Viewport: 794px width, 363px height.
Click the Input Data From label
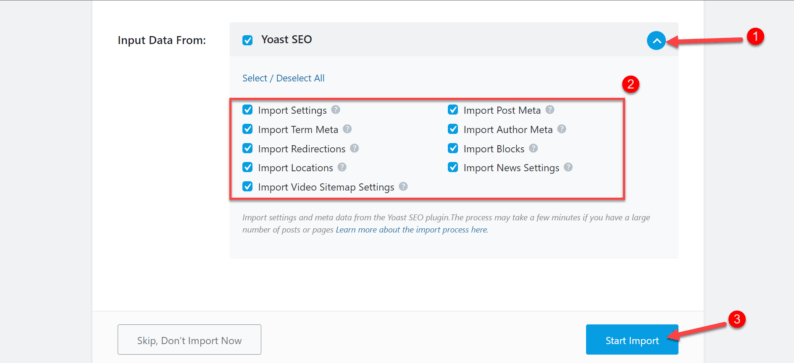[162, 40]
